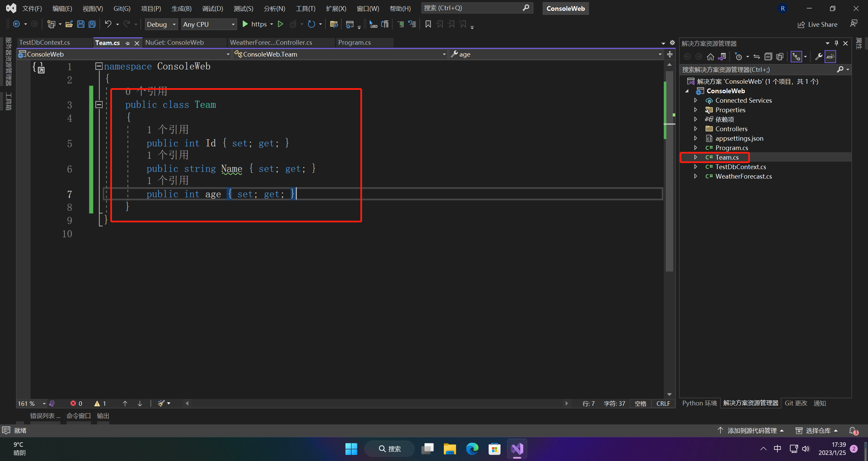This screenshot has height=461, width=868.
Task: Switch to the Program.cs tab
Action: tap(354, 42)
